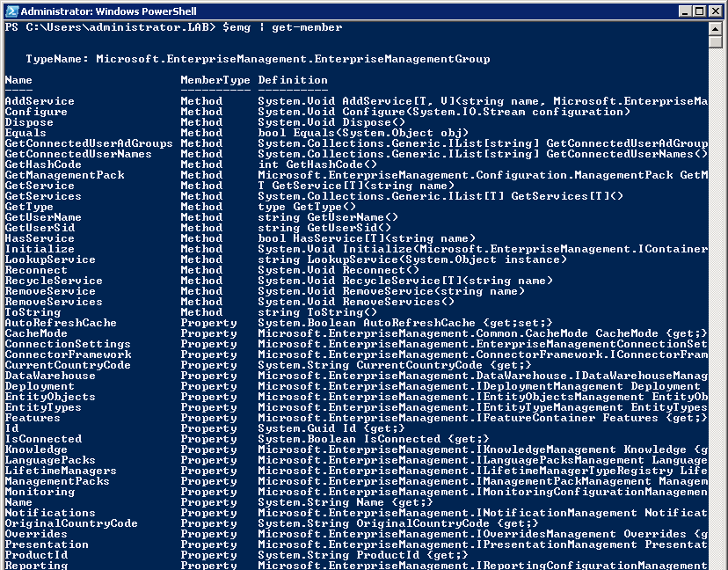Screen dimensions: 728x570
Task: Click the 'Definition' column header
Action: click(x=293, y=80)
